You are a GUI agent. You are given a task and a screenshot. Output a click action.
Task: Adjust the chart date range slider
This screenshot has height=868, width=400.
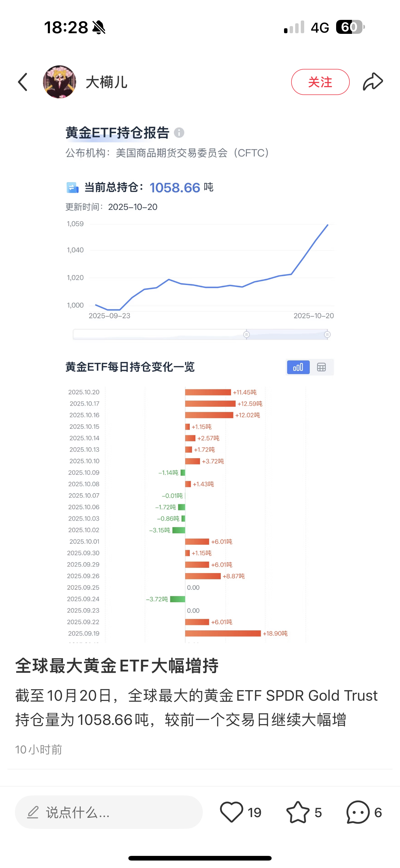coord(246,334)
